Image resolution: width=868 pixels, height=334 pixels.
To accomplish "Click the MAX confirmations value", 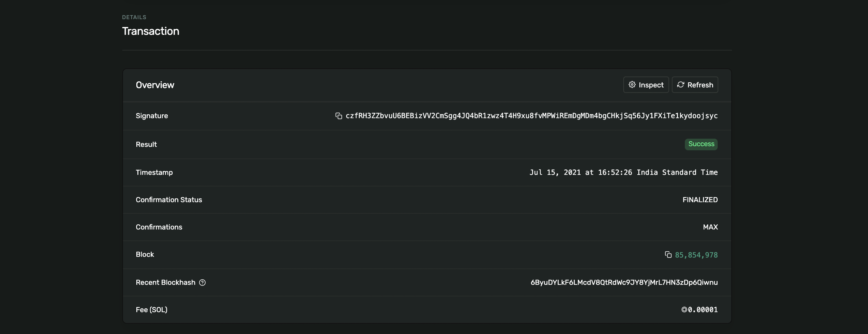I will click(710, 227).
